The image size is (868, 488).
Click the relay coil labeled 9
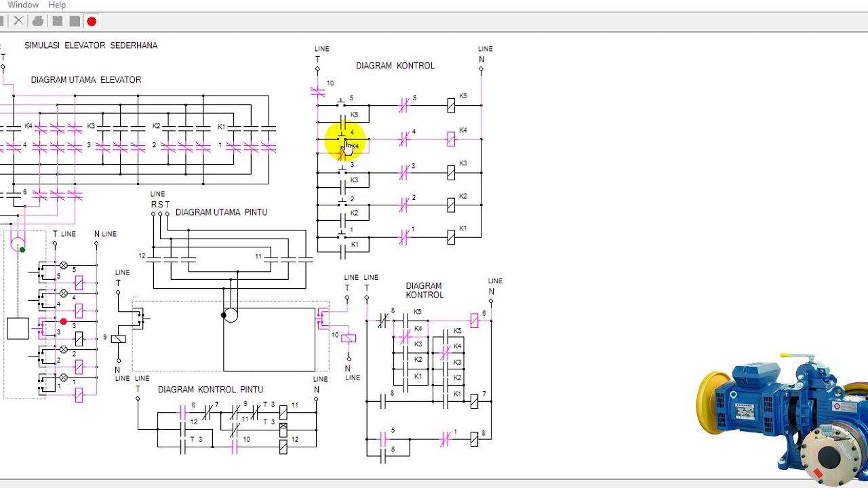pyautogui.click(x=118, y=338)
